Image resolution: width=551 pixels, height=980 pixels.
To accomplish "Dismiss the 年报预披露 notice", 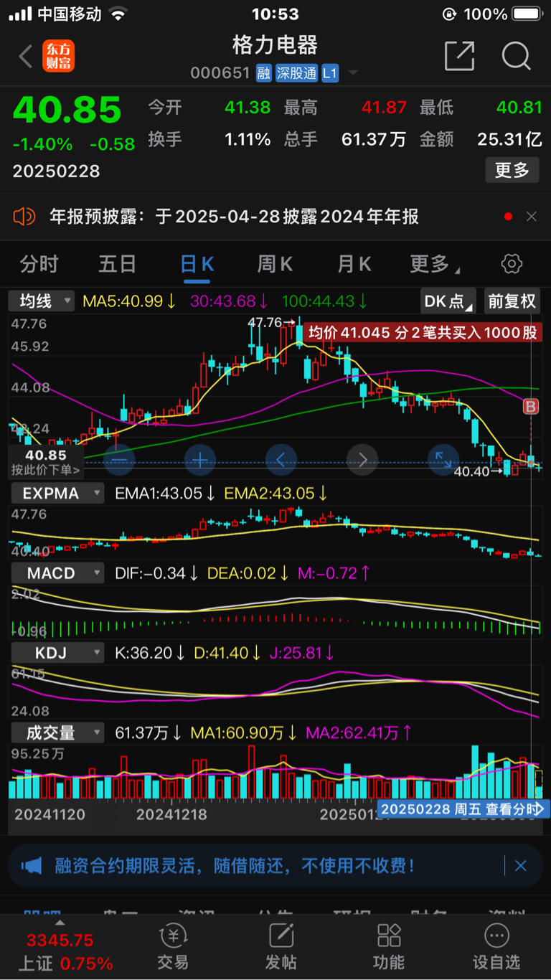I will 532,216.
